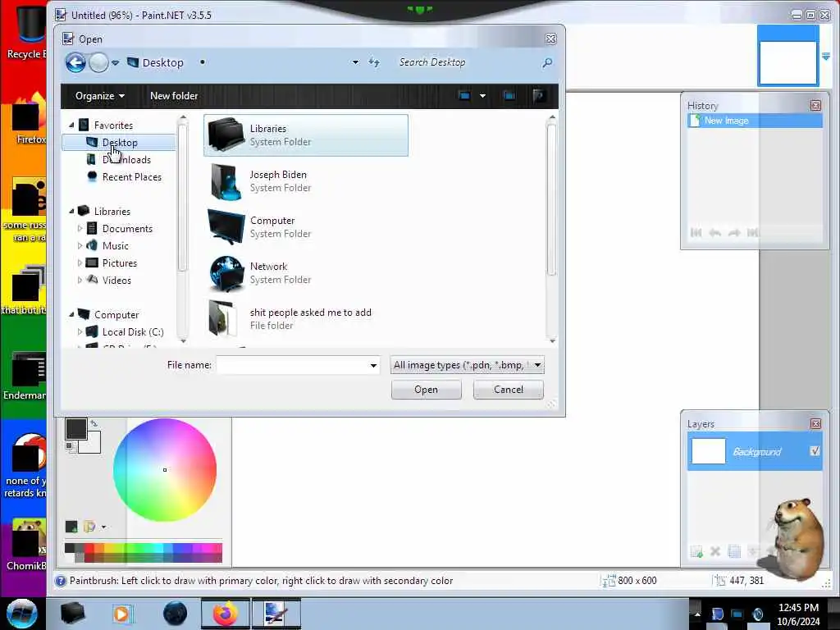Click the swap colors icon
The width and height of the screenshot is (840, 630).
click(94, 423)
